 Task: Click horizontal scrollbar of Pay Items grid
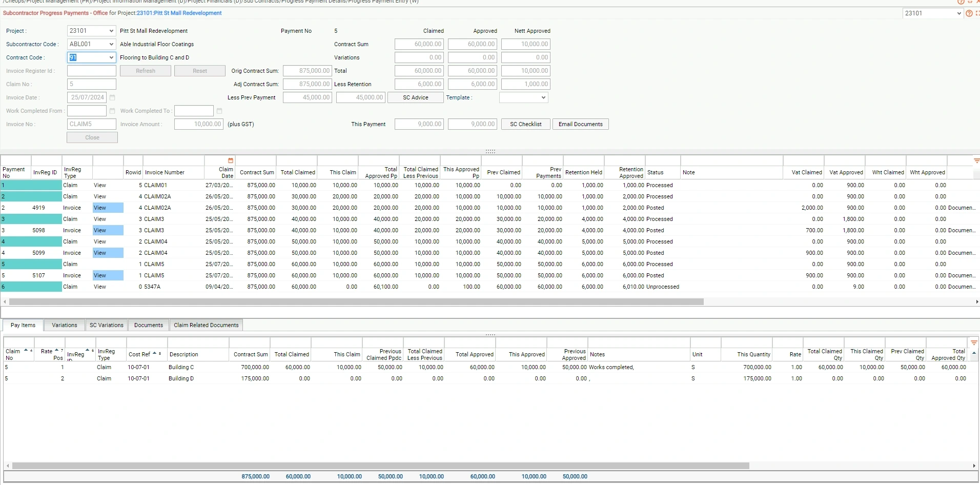pyautogui.click(x=381, y=466)
